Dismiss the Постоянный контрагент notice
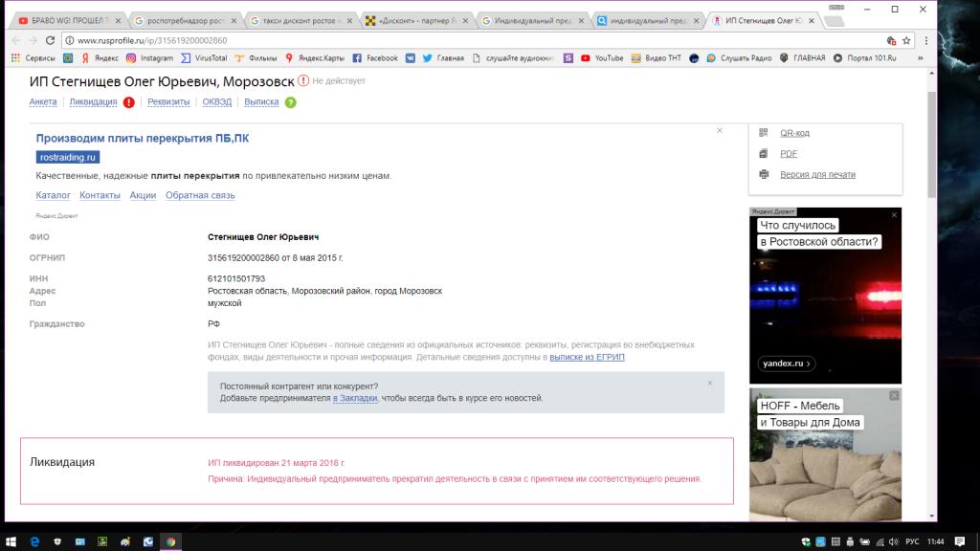The width and height of the screenshot is (980, 551). 710,383
